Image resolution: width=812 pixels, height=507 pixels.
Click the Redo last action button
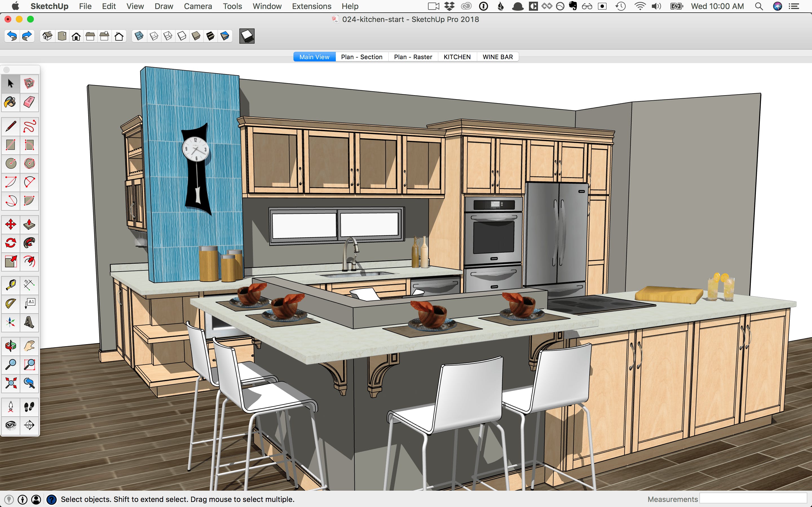pos(26,36)
